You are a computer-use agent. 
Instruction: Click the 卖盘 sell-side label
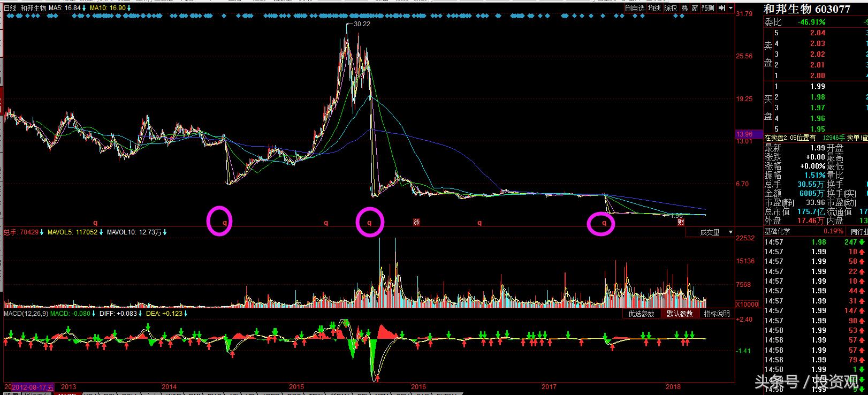[768, 54]
